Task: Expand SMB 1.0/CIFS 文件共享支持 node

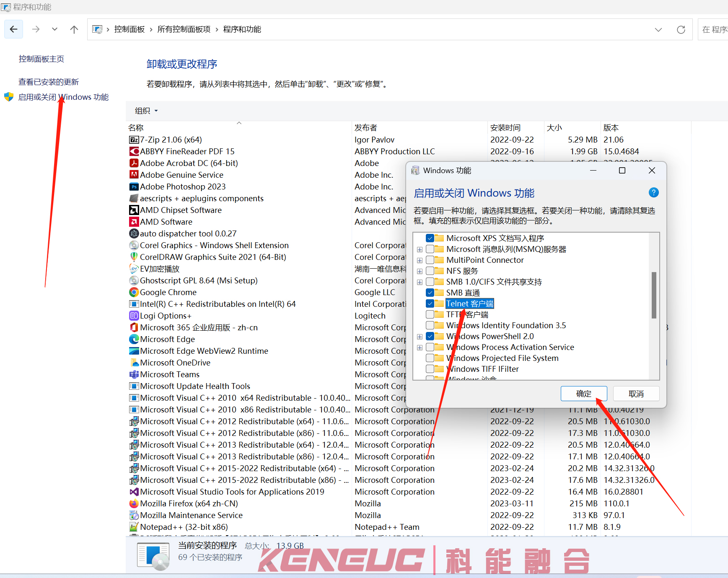Action: [420, 282]
